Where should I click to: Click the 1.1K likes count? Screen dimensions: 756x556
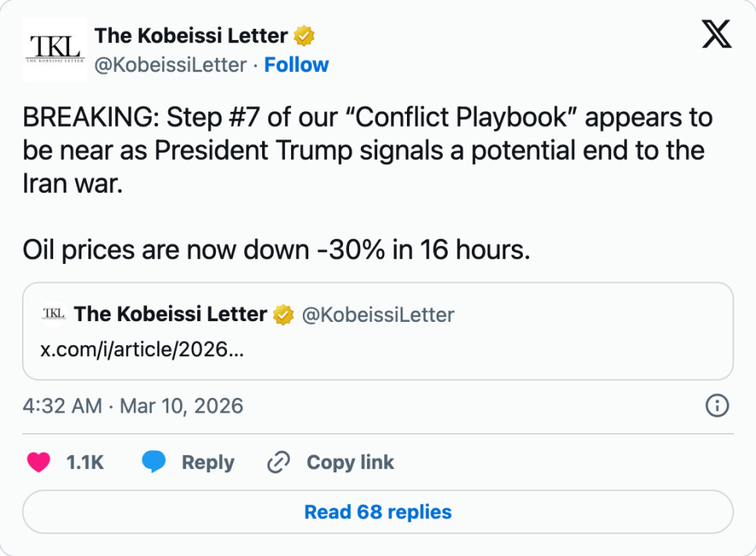(85, 463)
